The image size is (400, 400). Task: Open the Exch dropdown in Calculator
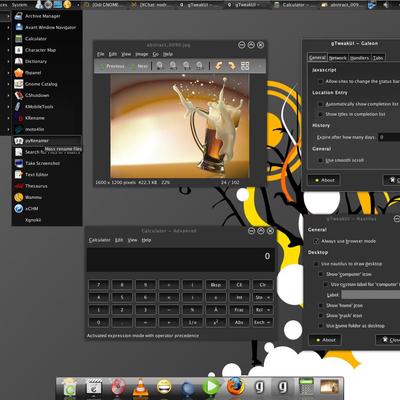263,323
